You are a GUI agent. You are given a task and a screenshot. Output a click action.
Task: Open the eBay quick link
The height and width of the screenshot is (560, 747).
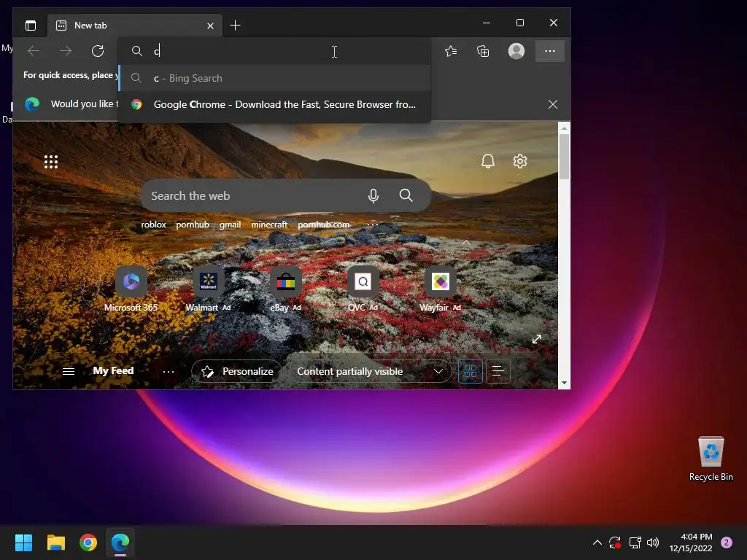pos(286,289)
